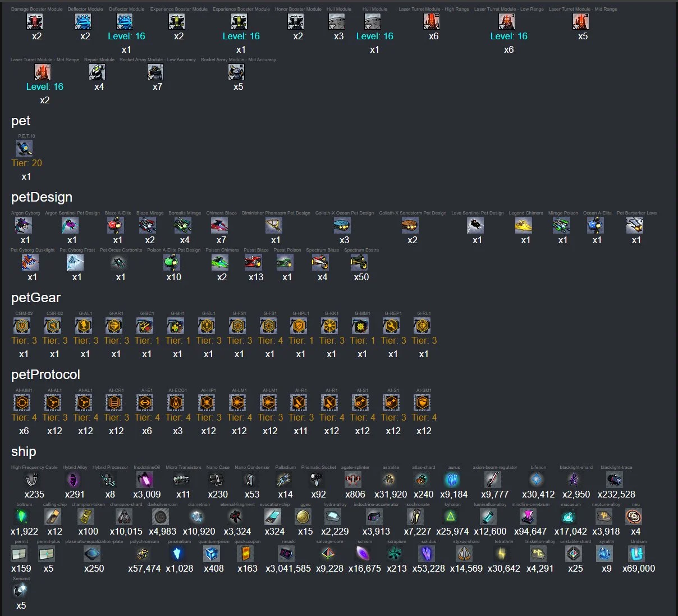Click the Argon Cyborg pet design
The height and width of the screenshot is (616, 678).
tap(24, 226)
